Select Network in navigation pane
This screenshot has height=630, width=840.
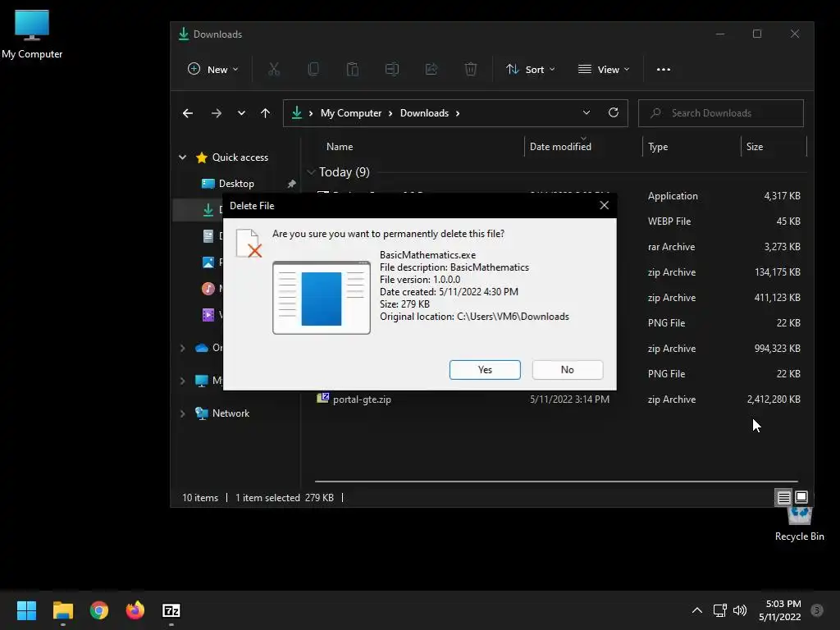(x=231, y=413)
